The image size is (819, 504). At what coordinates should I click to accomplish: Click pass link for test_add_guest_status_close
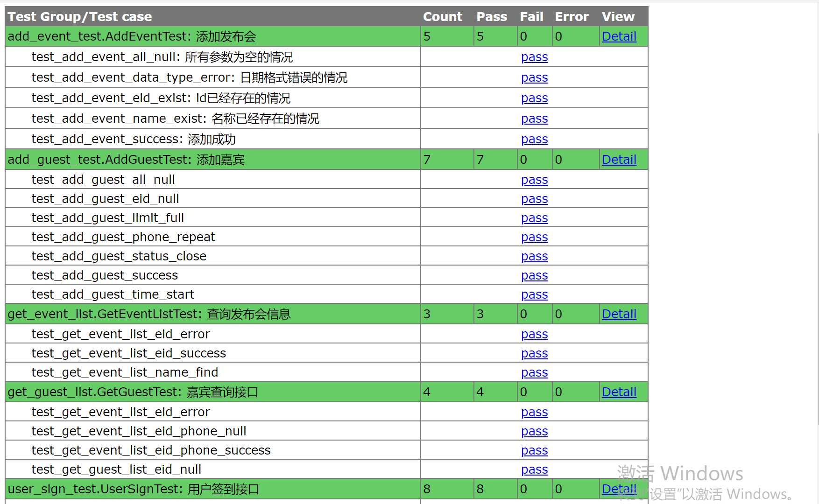[534, 257]
